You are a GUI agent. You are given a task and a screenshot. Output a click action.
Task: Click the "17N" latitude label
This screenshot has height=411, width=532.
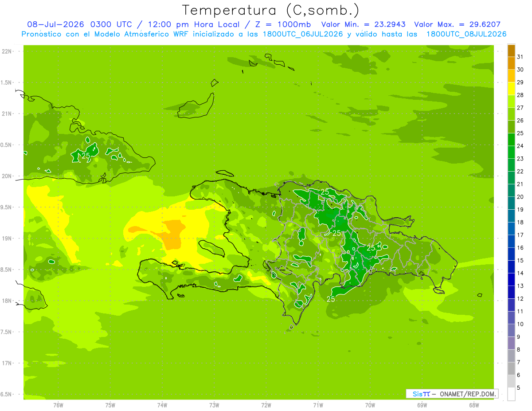coord(6,363)
